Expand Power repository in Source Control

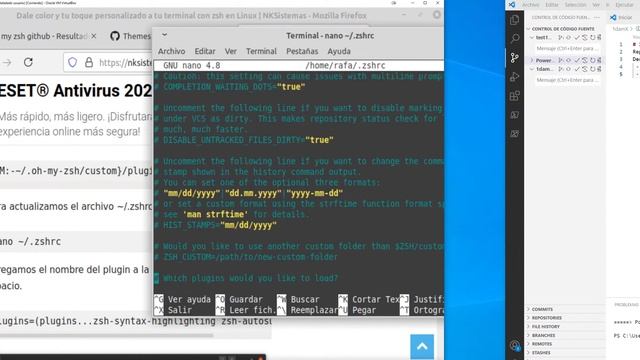click(x=532, y=60)
